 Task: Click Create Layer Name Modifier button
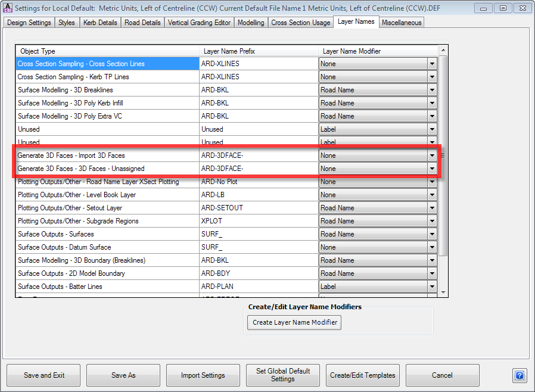[294, 322]
